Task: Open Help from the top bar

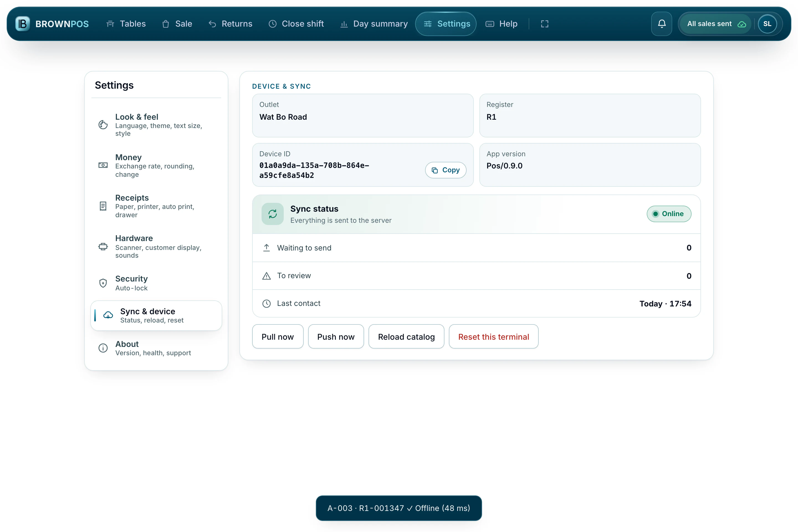Action: tap(502, 24)
